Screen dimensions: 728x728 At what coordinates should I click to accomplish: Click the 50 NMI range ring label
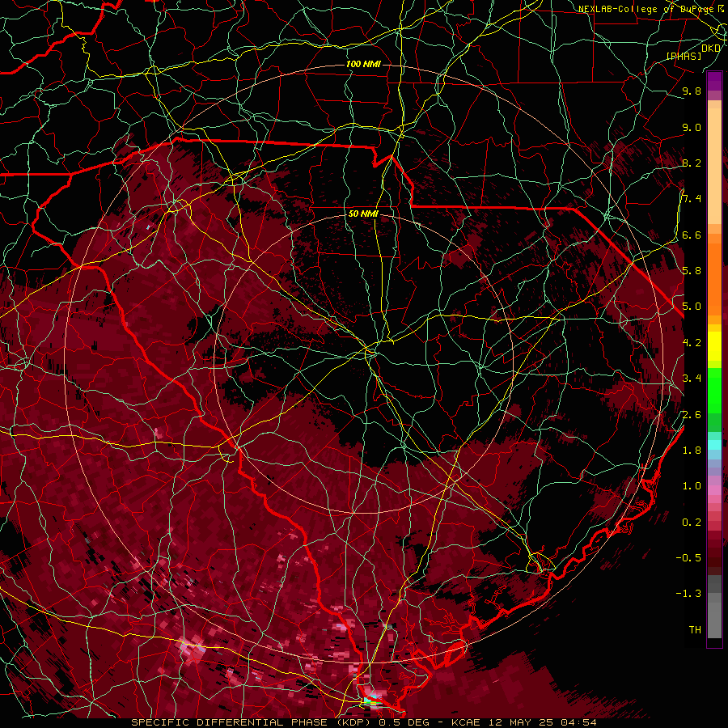coord(363,214)
